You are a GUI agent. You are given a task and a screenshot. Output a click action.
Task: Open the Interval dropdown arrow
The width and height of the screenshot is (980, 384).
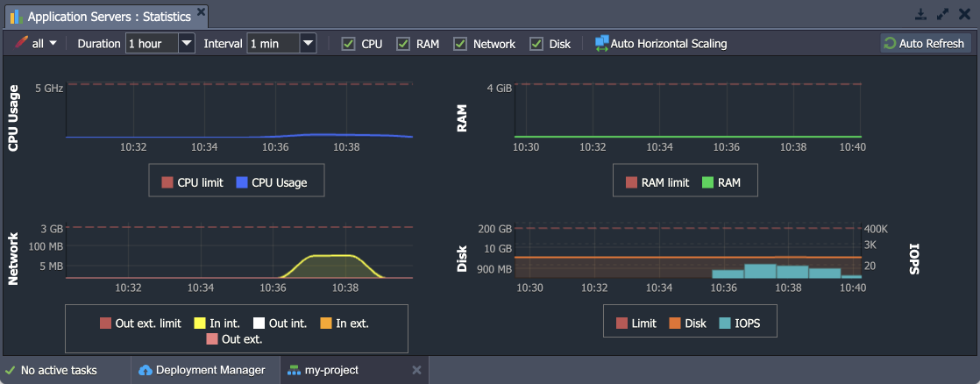(309, 44)
